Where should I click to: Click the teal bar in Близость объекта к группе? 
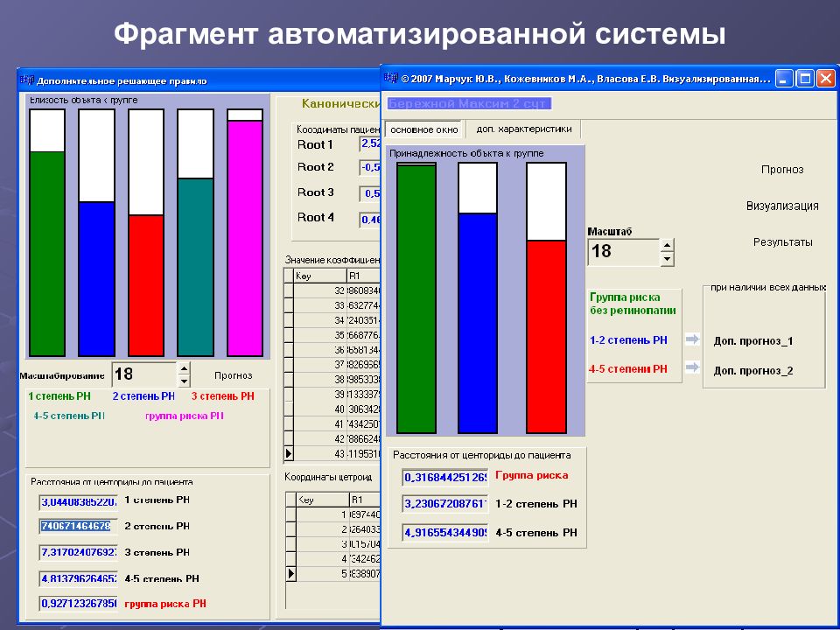click(x=195, y=268)
